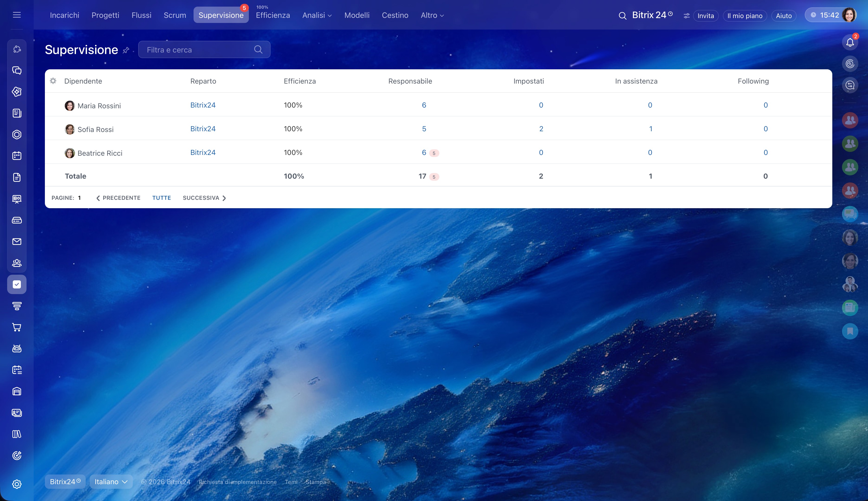
Task: Open the people contacts icon in left sidebar
Action: tap(17, 263)
